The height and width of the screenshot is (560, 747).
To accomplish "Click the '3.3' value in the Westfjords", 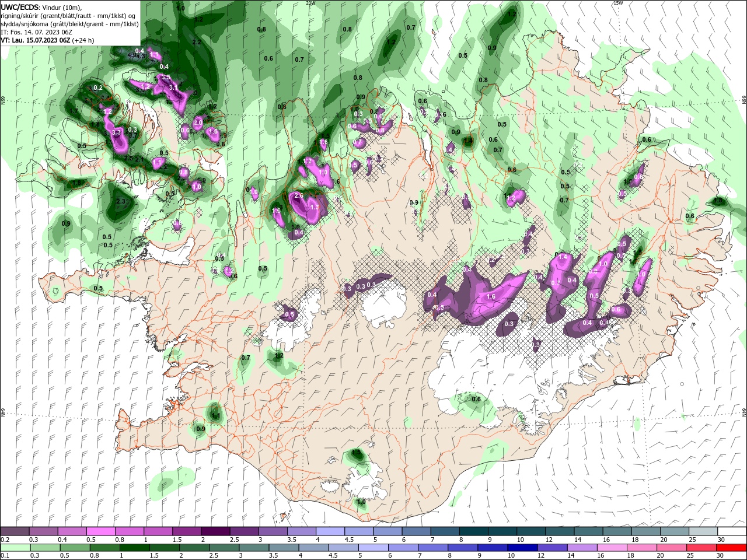I will tap(116, 133).
